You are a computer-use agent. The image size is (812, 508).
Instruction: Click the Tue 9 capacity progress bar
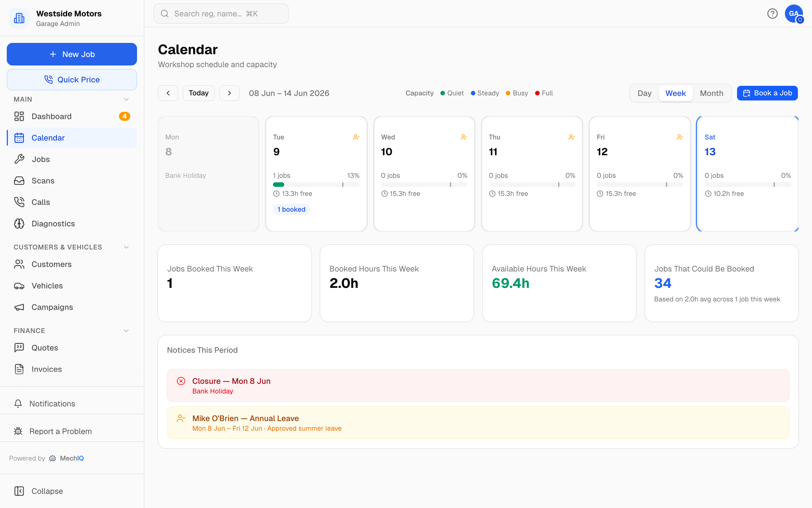pyautogui.click(x=316, y=185)
